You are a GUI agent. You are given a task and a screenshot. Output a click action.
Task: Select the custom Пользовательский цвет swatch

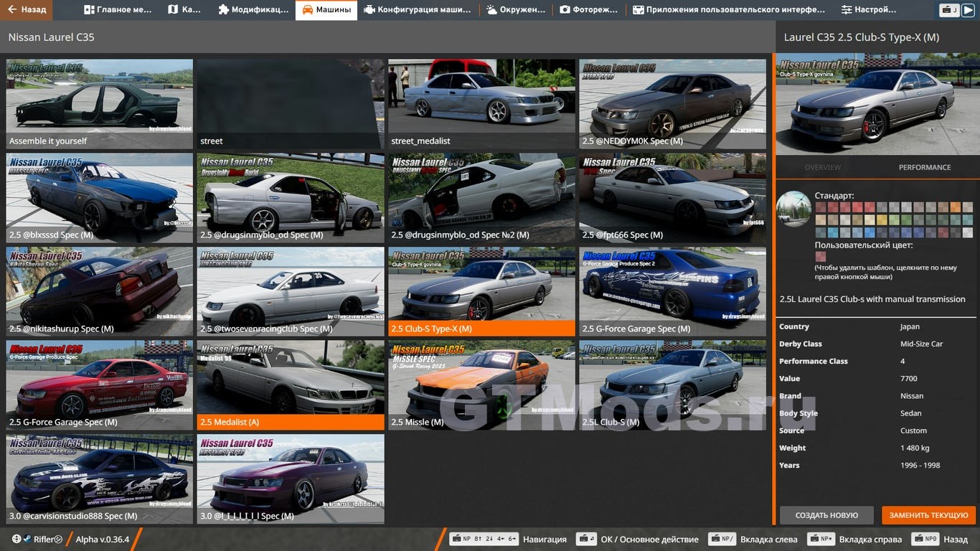coord(821,257)
